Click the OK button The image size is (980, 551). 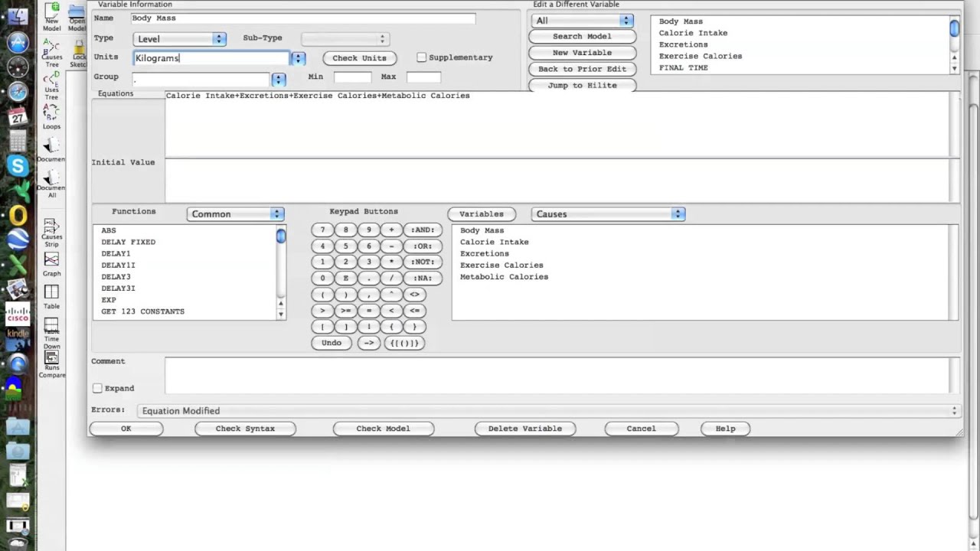(126, 429)
